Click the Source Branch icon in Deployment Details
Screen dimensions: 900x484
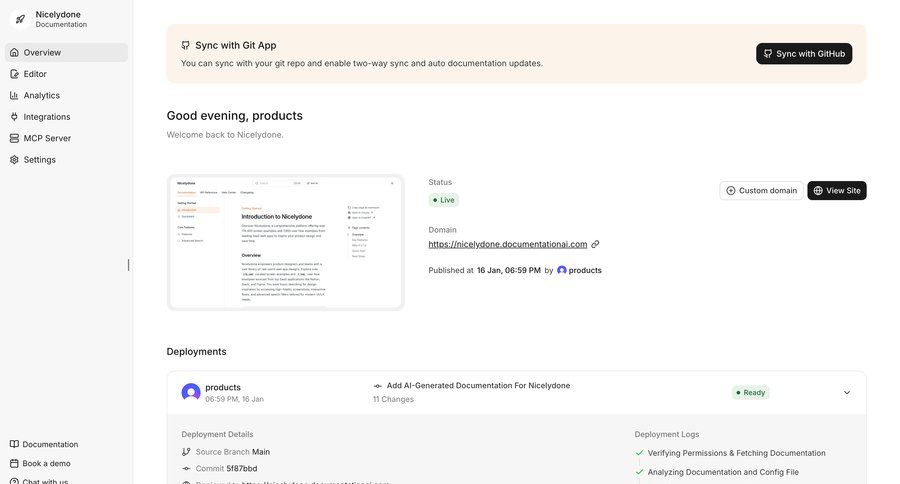pos(186,452)
